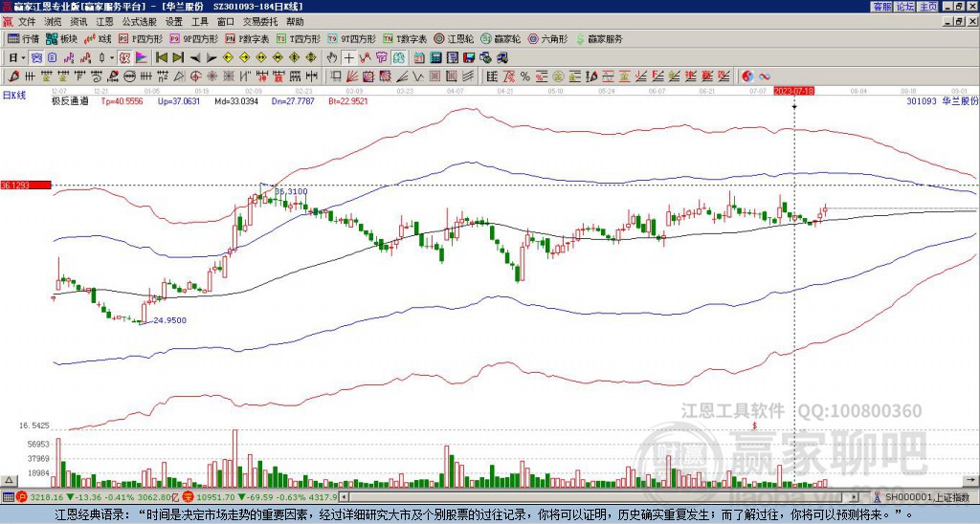980x524 pixels.
Task: Click the 主页 homepage link
Action: pos(927,7)
